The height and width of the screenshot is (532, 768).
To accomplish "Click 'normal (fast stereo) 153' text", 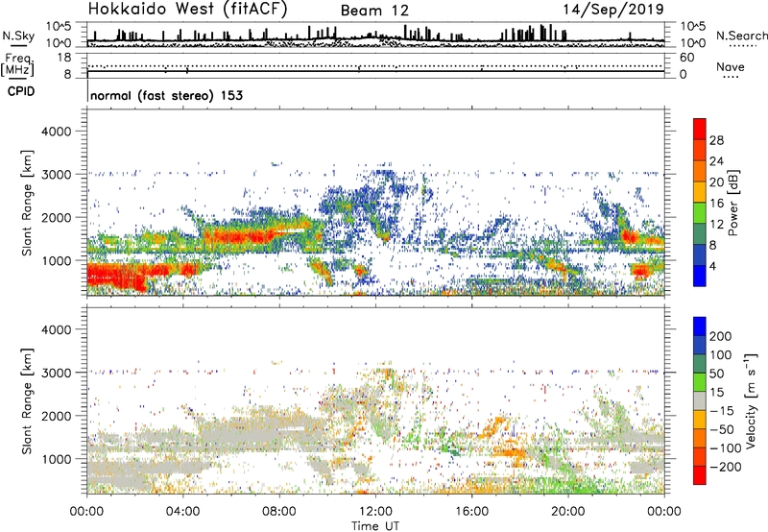I will (166, 95).
